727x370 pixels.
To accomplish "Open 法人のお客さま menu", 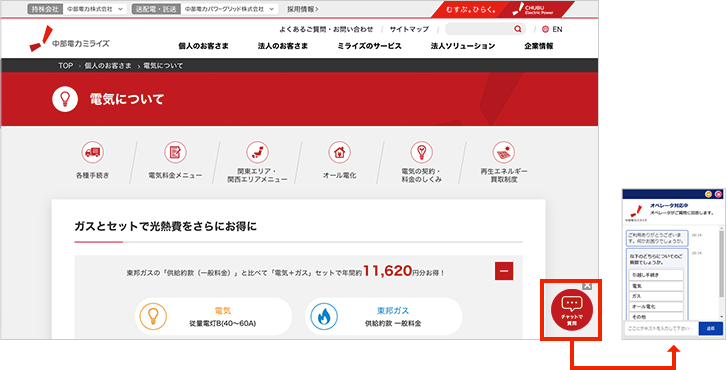I will (283, 46).
